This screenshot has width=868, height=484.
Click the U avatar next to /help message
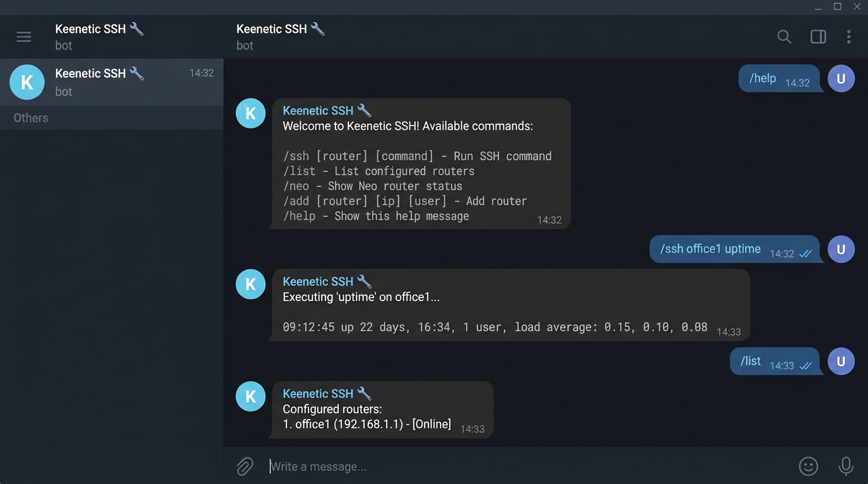[x=841, y=79]
